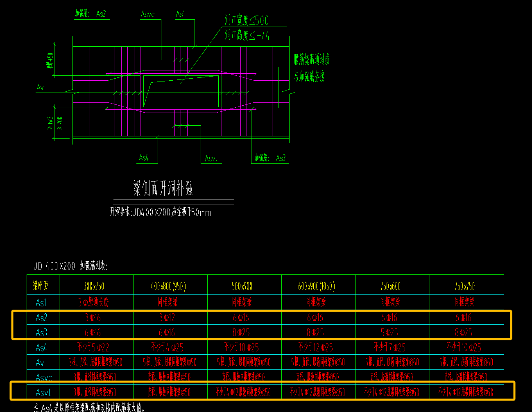Screen dimensions: 532x412
Task: Click the 'Asvt' row label in the table
Action: tap(43, 392)
